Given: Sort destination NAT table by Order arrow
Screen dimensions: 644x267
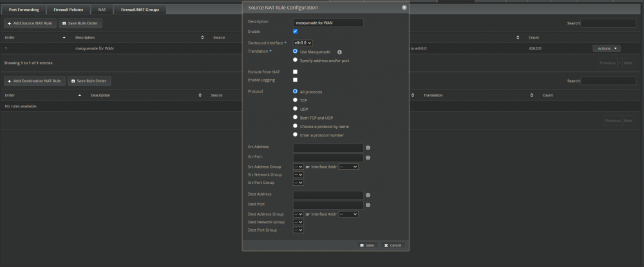Looking at the screenshot, I should pos(80,95).
